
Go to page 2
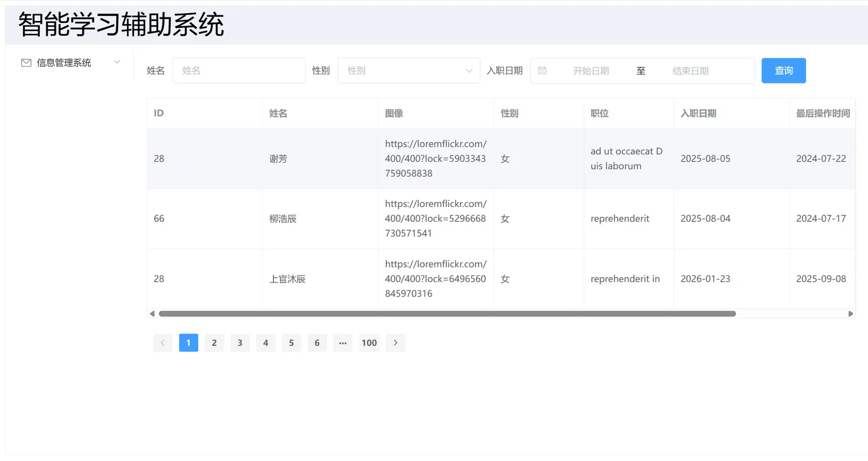pos(215,343)
